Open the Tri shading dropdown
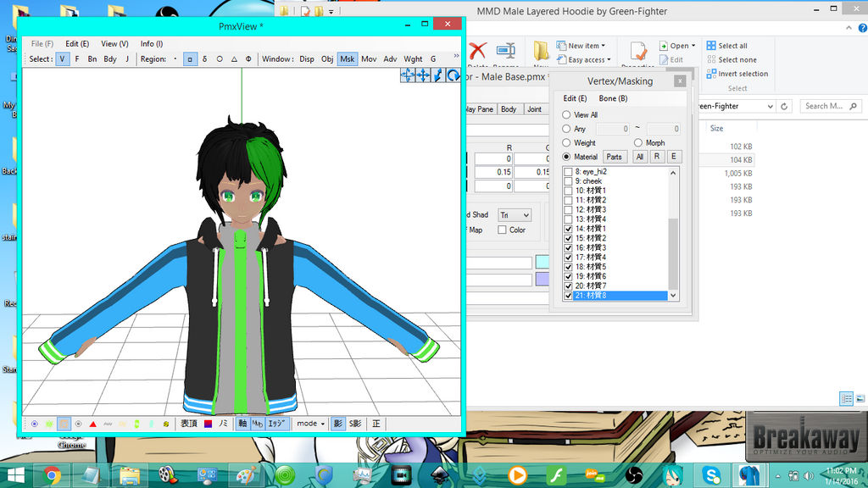Image resolution: width=868 pixels, height=488 pixels. coord(515,214)
